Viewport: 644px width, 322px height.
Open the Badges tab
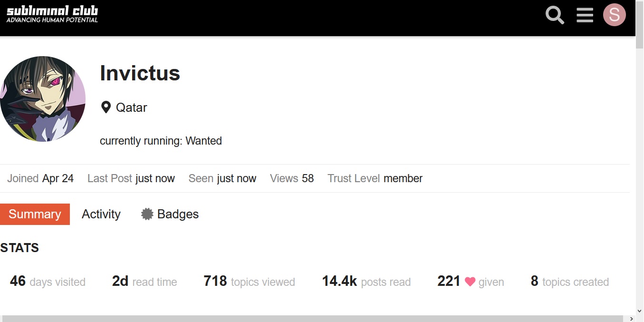pos(170,214)
